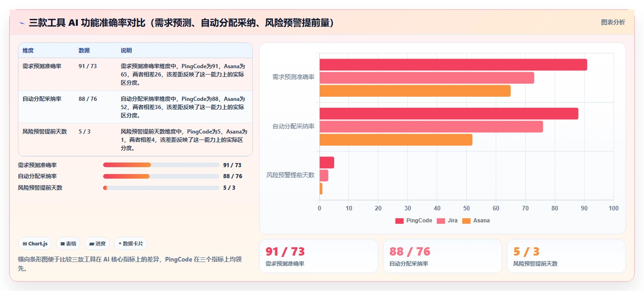Viewport: 644px width, 291px height.
Task: Click the 维度 table column header
Action: (x=28, y=50)
